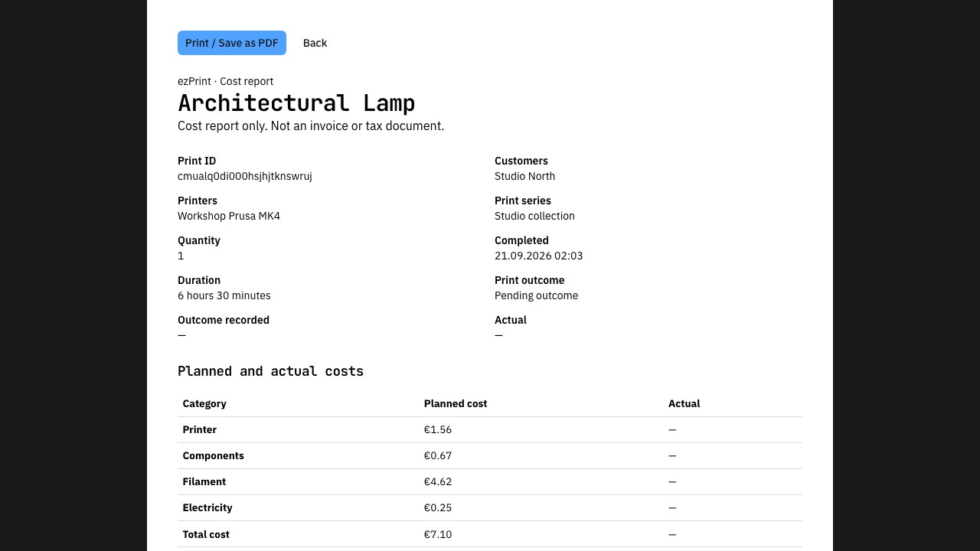The height and width of the screenshot is (551, 980).
Task: Select the completed date 21.09.2026 02:03
Action: pyautogui.click(x=538, y=256)
